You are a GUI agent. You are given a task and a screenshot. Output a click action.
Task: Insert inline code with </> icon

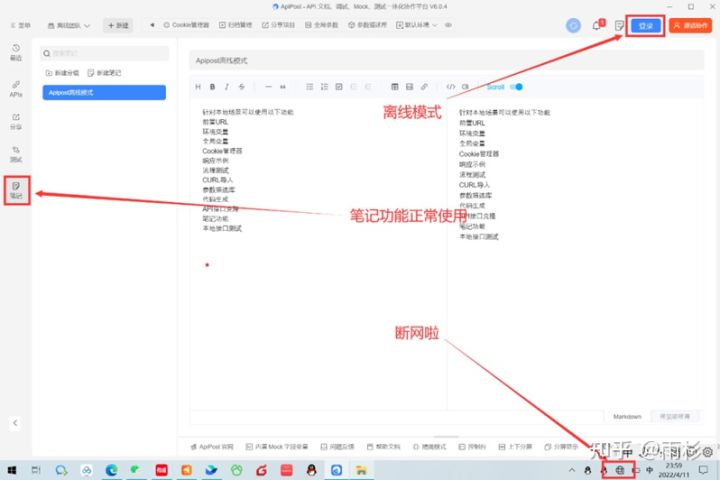pos(451,86)
